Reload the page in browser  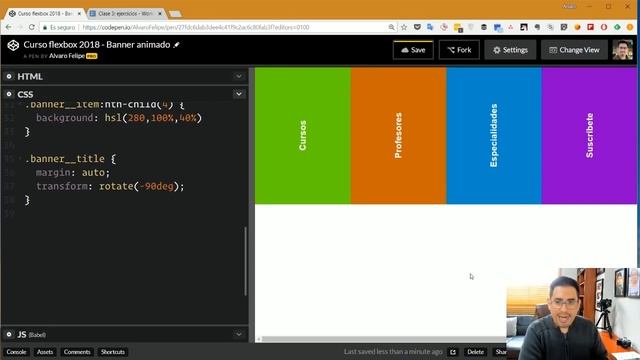pyautogui.click(x=32, y=27)
